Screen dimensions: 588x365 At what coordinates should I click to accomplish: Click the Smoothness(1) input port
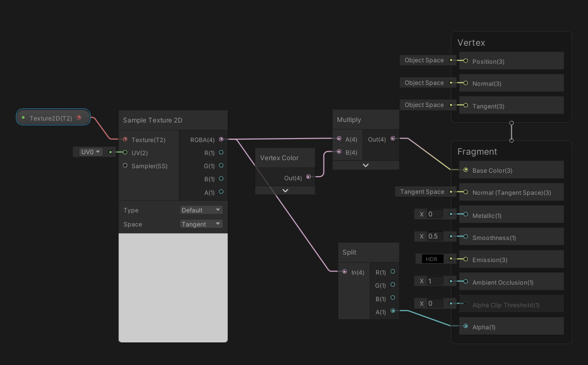click(465, 236)
